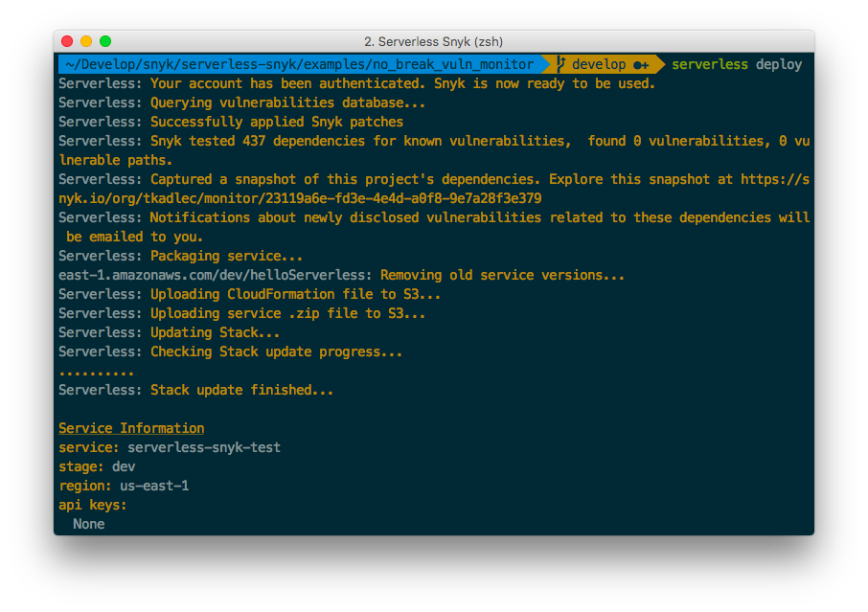This screenshot has width=868, height=612.
Task: Select the None value under api keys
Action: [88, 524]
